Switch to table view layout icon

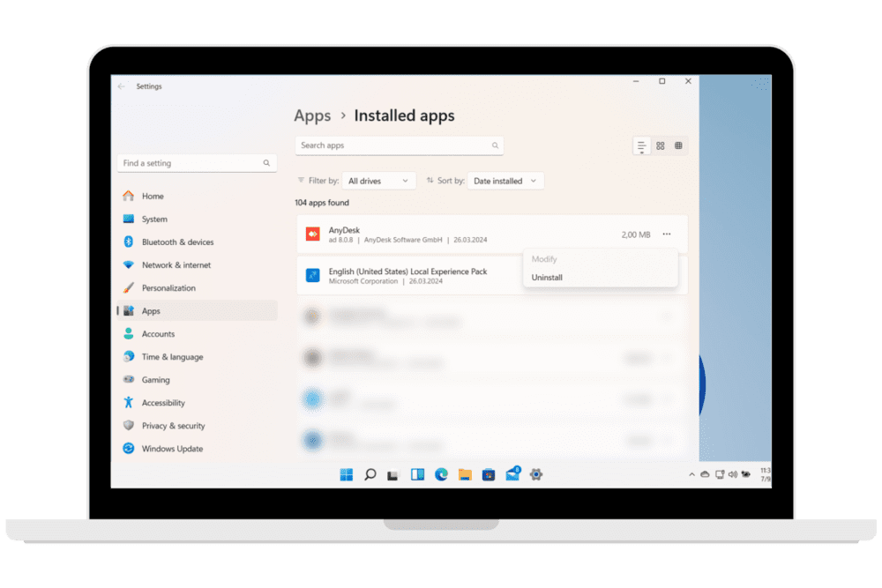[678, 146]
